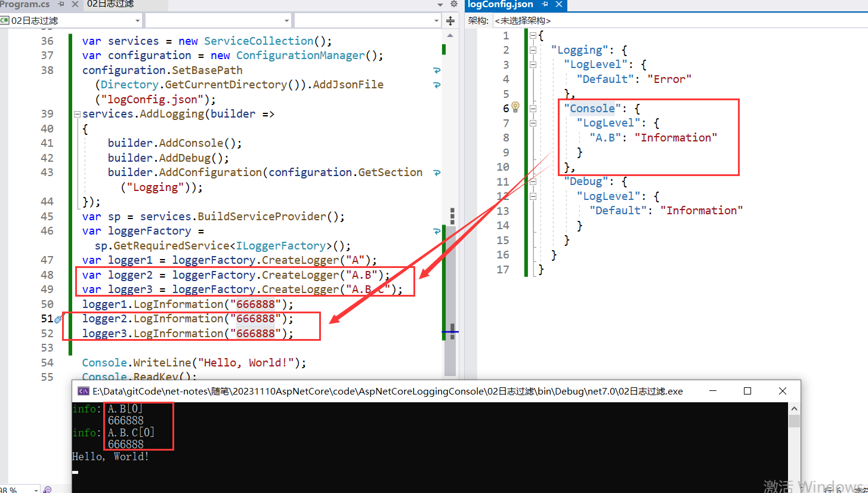Click "ServiceCollection" on line 36
The height and width of the screenshot is (493, 868).
[259, 41]
